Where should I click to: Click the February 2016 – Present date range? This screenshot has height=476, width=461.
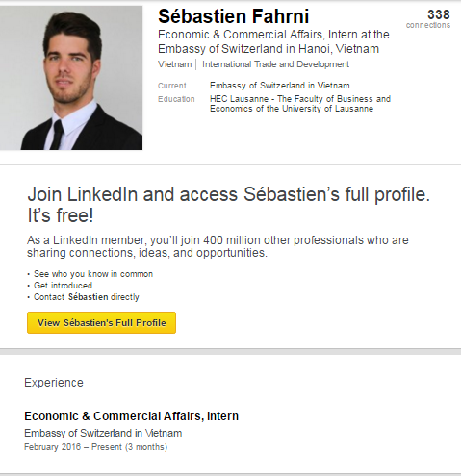(95, 447)
